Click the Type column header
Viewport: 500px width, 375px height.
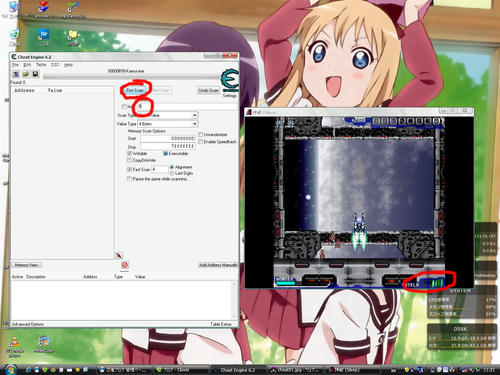click(118, 277)
